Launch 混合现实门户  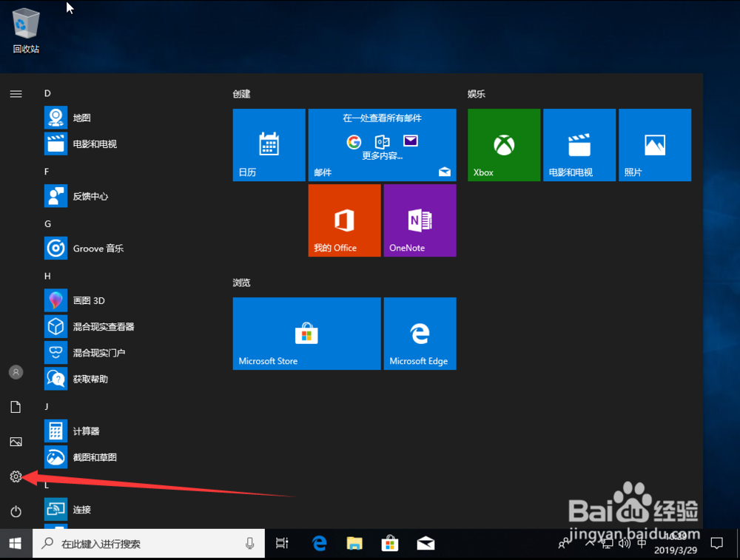(x=127, y=352)
